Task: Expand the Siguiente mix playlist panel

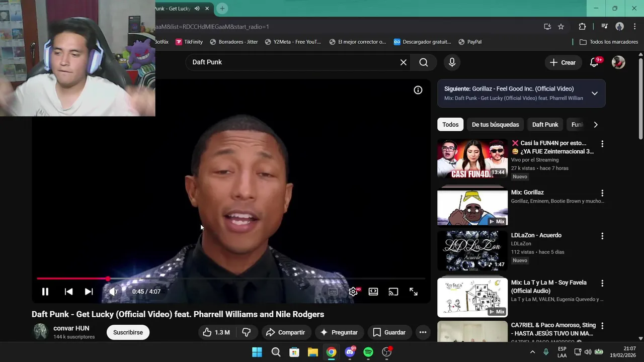Action: tap(595, 94)
